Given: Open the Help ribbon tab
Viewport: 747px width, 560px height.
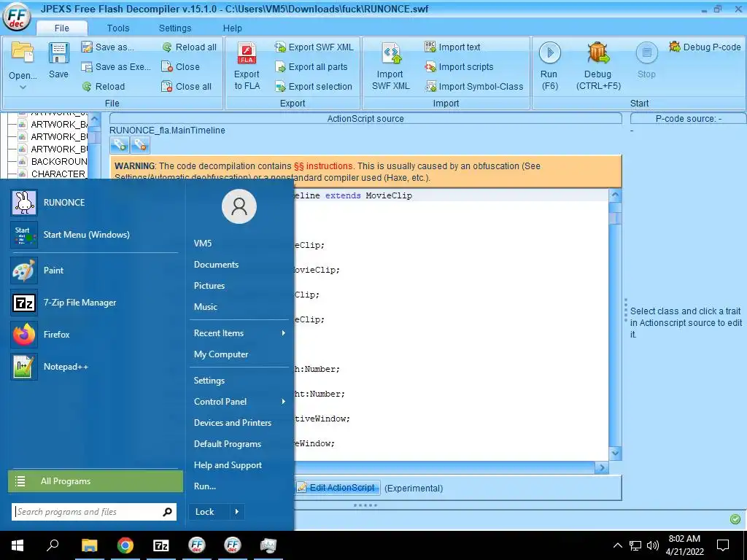Looking at the screenshot, I should tap(233, 28).
